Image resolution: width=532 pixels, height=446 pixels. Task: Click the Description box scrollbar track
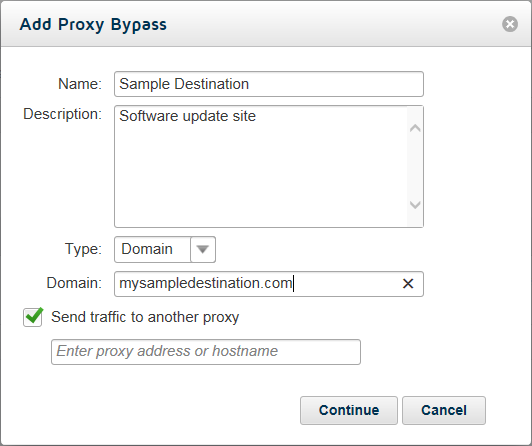coord(415,166)
